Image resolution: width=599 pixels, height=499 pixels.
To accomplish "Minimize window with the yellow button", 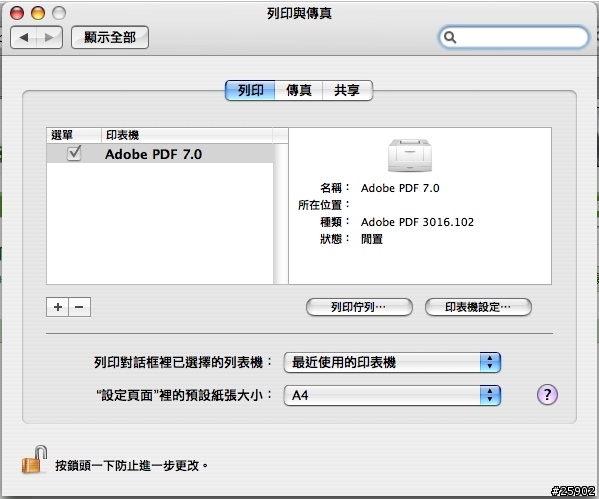I will (x=38, y=13).
